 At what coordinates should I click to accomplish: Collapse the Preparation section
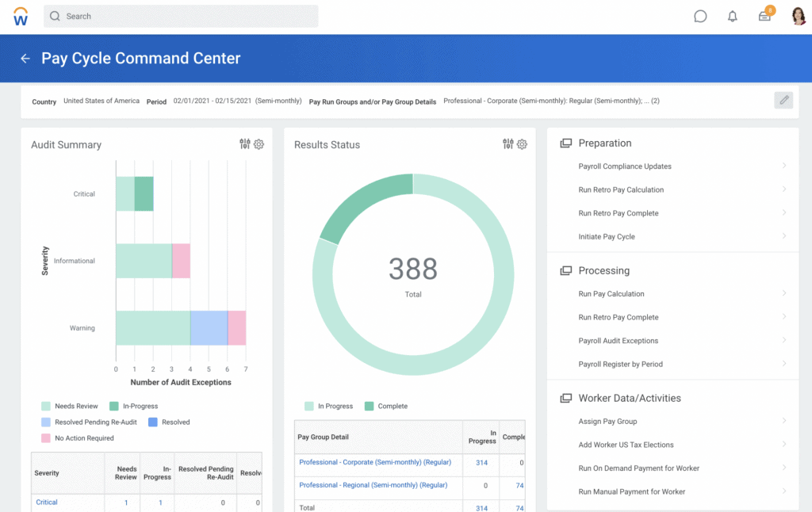pyautogui.click(x=565, y=143)
